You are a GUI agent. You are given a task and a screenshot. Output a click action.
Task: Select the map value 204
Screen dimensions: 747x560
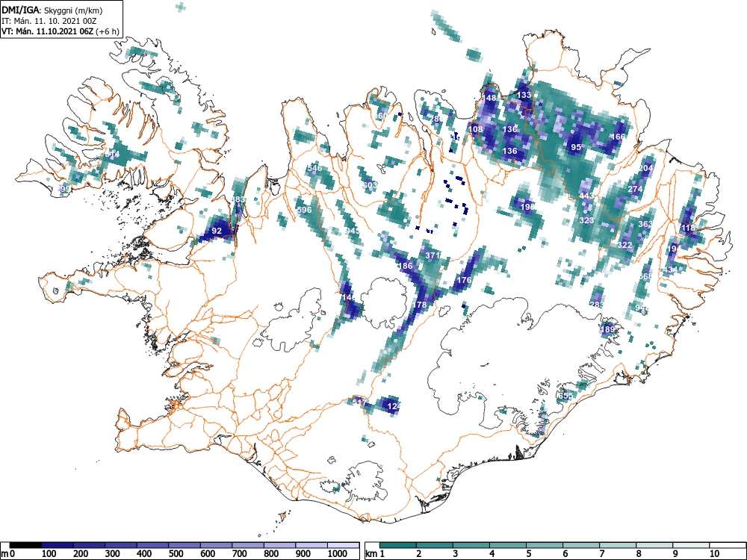645,168
